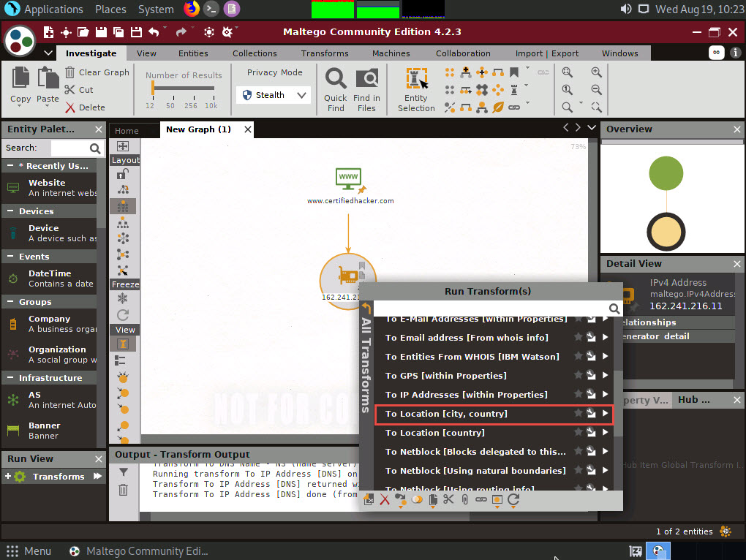The image size is (746, 560).
Task: Run To Location [country] transform
Action: (x=494, y=433)
